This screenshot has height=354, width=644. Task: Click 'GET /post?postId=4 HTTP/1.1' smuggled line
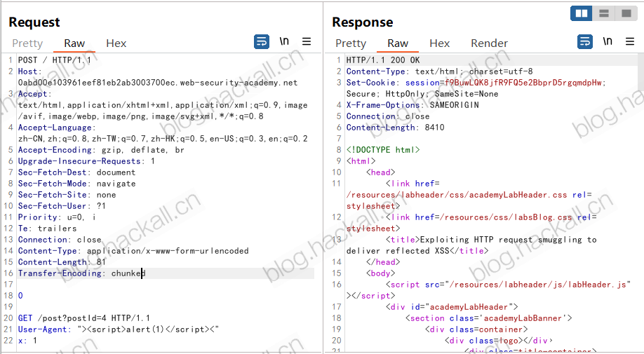(x=83, y=318)
